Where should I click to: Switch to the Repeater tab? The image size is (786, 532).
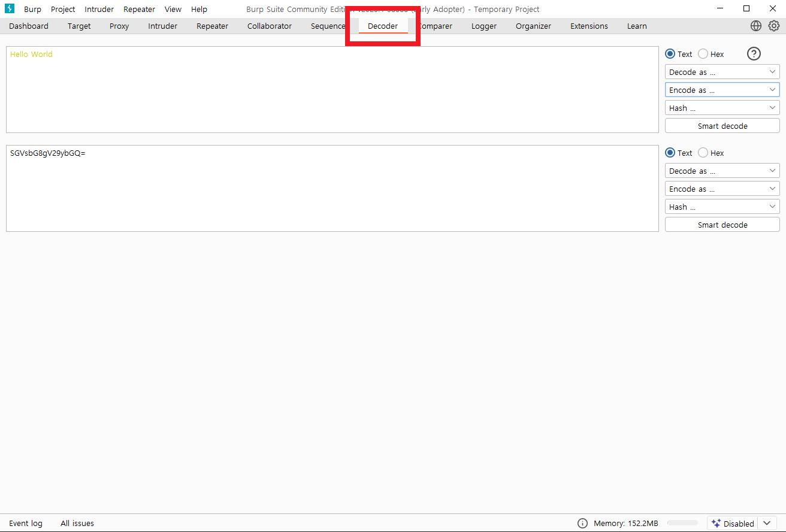[212, 26]
